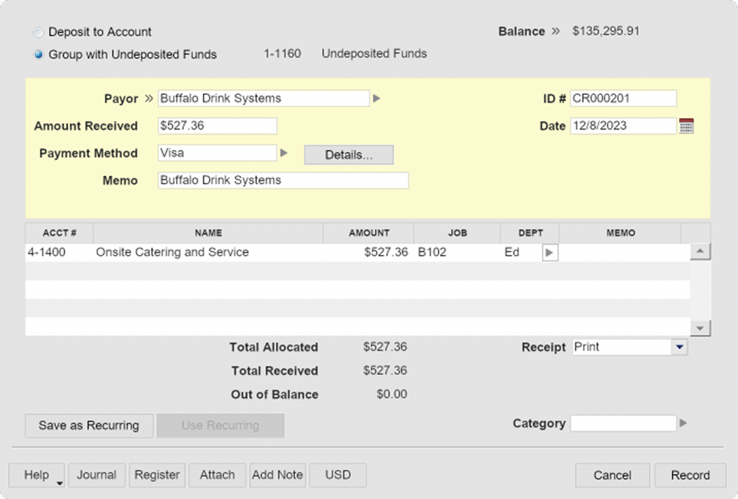Open the Receipt Print dropdown
This screenshot has width=738, height=499.
(x=679, y=347)
